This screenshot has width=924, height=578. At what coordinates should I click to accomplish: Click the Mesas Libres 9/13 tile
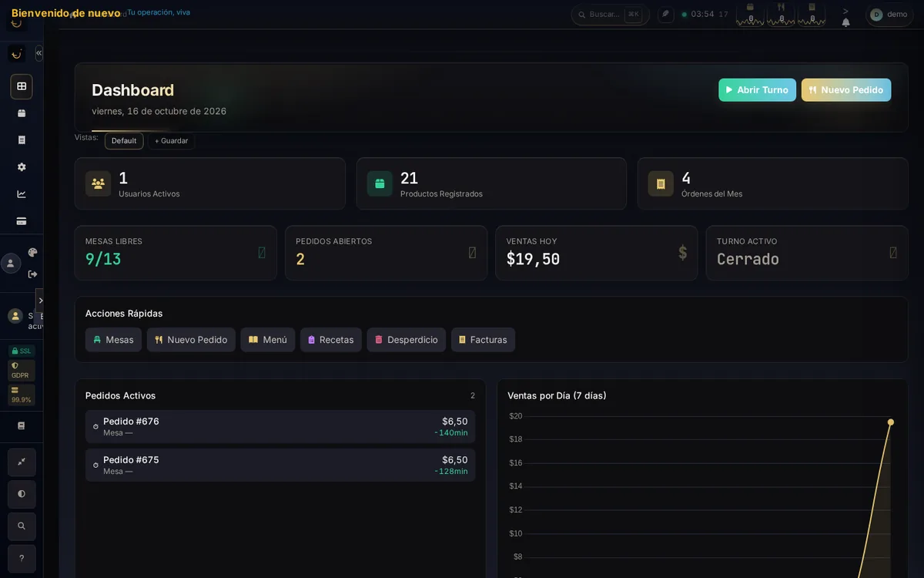tap(176, 253)
